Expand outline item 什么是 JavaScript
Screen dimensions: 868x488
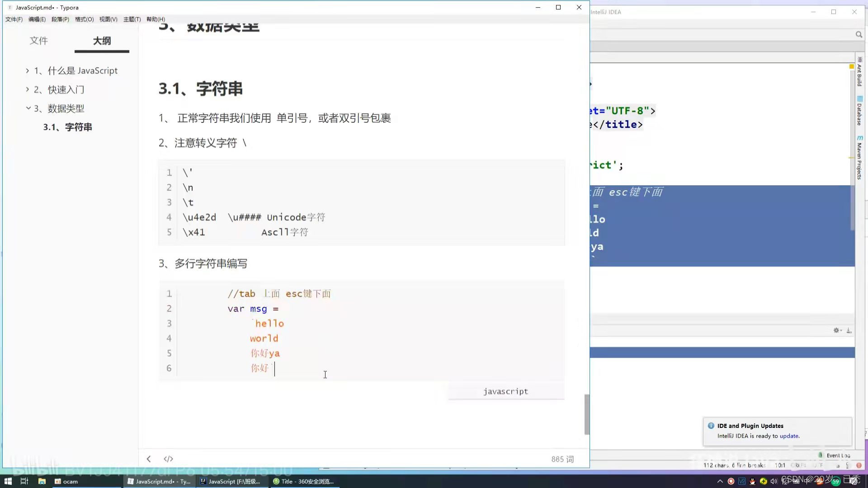28,70
